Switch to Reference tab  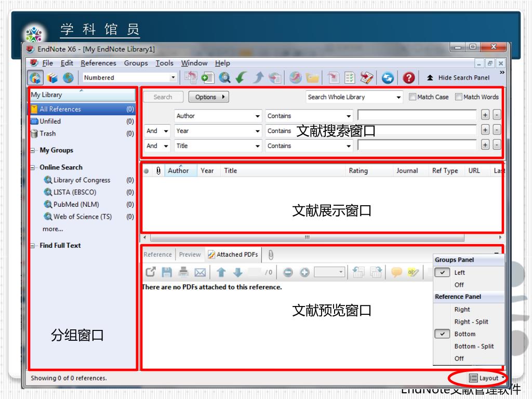[x=158, y=255]
